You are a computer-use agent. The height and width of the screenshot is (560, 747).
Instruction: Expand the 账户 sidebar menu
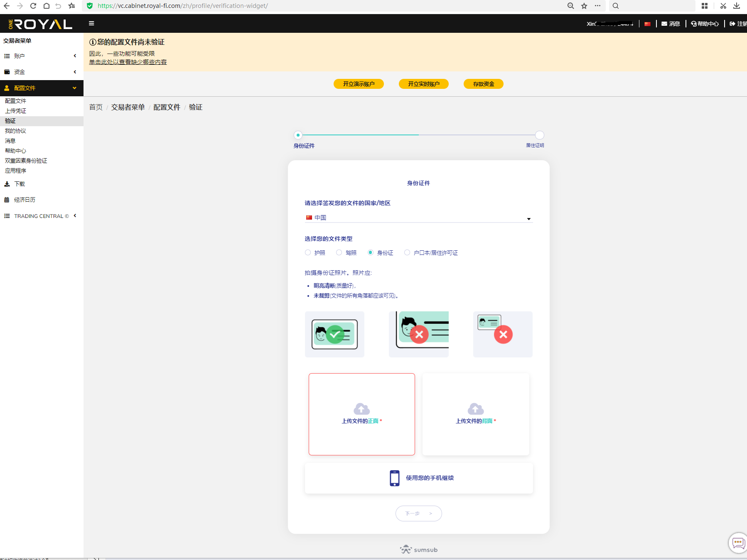(x=42, y=56)
